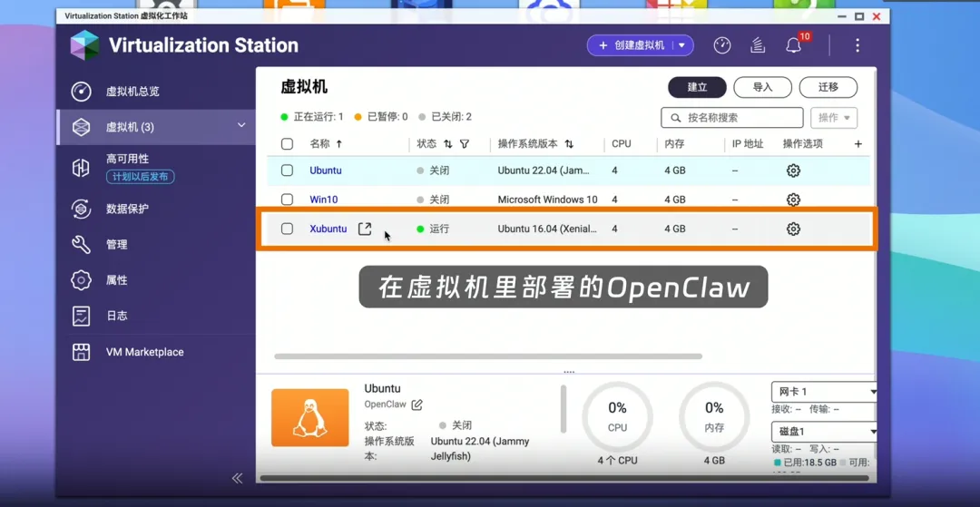Add a column with the plus icon

pos(858,143)
